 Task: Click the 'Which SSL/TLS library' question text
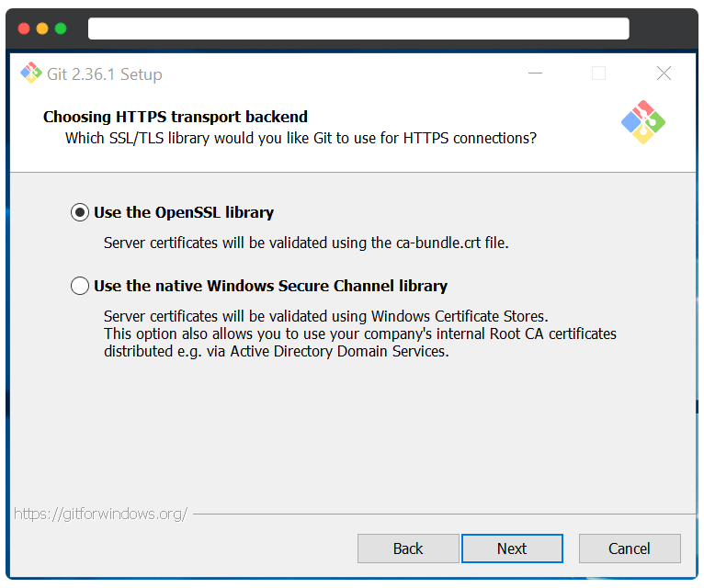tap(301, 138)
